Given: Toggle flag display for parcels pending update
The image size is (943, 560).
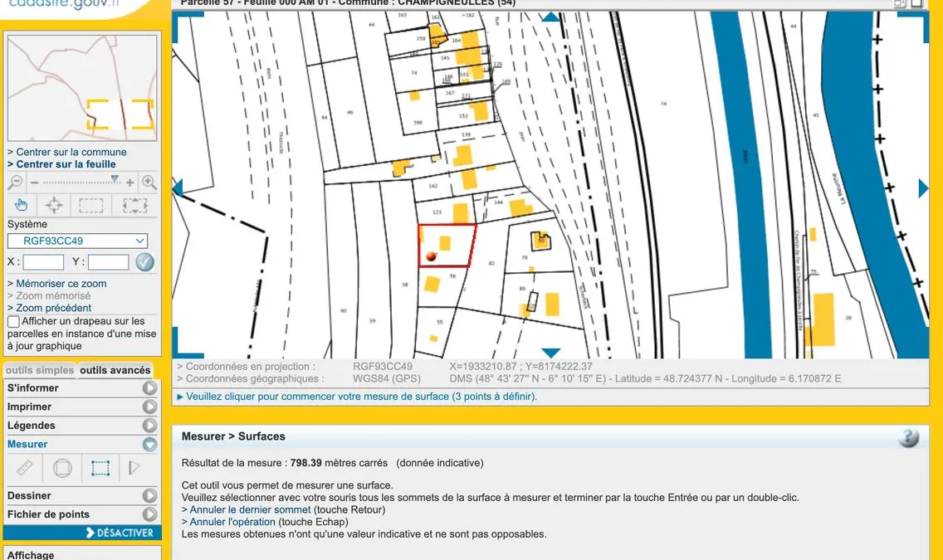Looking at the screenshot, I should click(13, 321).
